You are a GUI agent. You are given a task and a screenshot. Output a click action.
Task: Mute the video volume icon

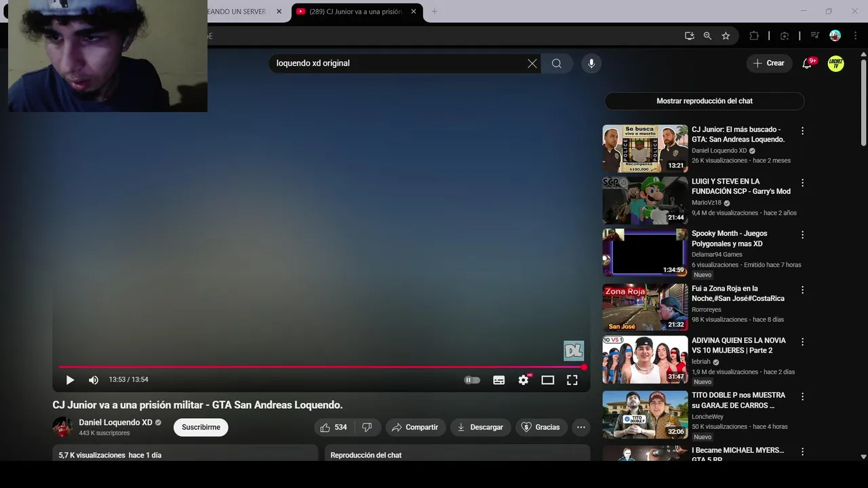click(x=94, y=380)
